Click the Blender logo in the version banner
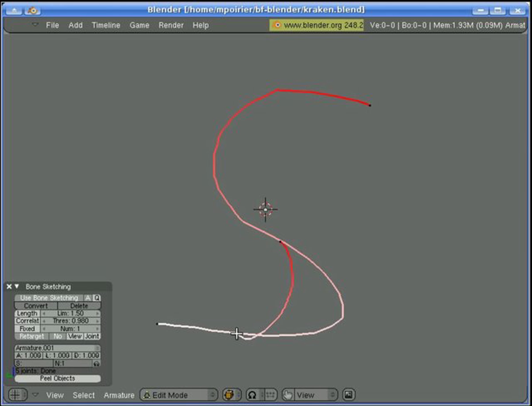 point(277,25)
